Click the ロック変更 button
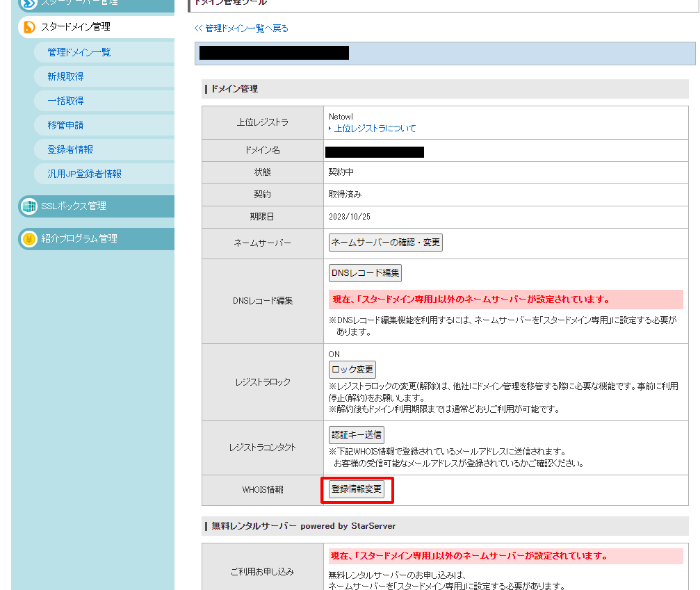The image size is (700, 590). tap(352, 370)
